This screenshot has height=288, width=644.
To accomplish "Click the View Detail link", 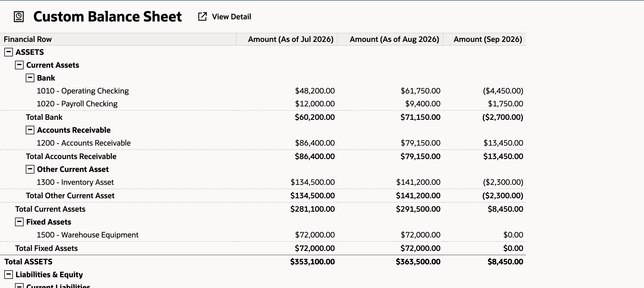I will (231, 17).
